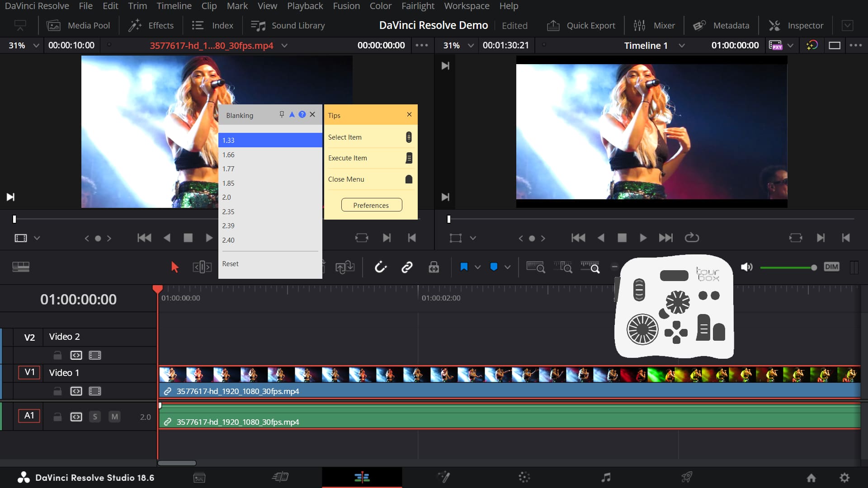868x488 pixels.
Task: Mute the A1 audio track
Action: pos(115,417)
